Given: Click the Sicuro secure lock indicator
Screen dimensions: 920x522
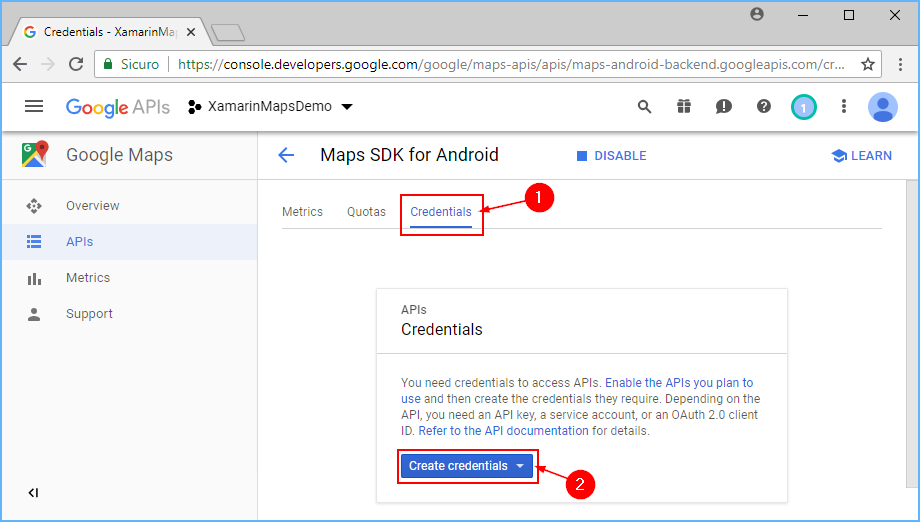Looking at the screenshot, I should coord(131,64).
